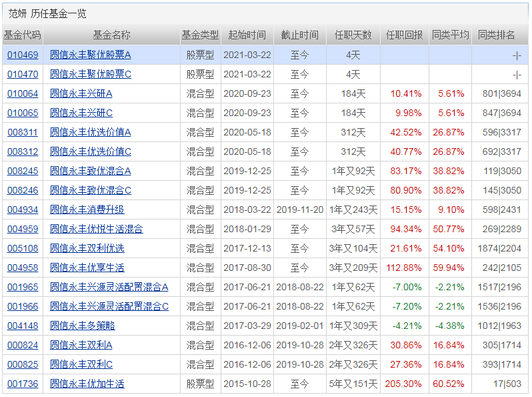Open fund 圆信永丰兴源灵活配置混合A
The image size is (532, 397).
[109, 288]
